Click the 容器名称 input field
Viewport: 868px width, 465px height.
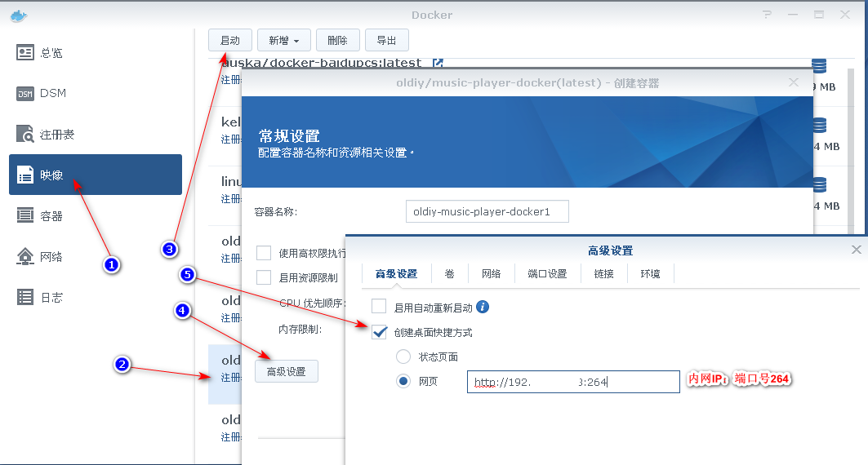(487, 211)
